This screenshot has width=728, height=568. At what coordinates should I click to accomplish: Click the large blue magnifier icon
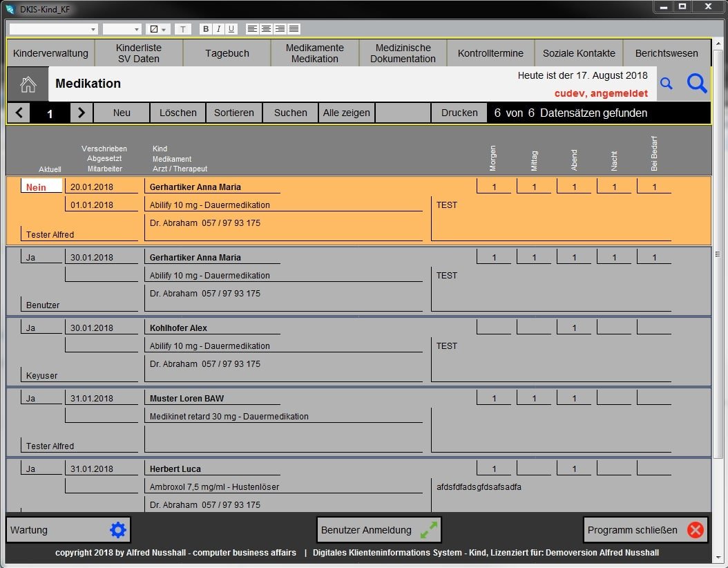pyautogui.click(x=696, y=84)
